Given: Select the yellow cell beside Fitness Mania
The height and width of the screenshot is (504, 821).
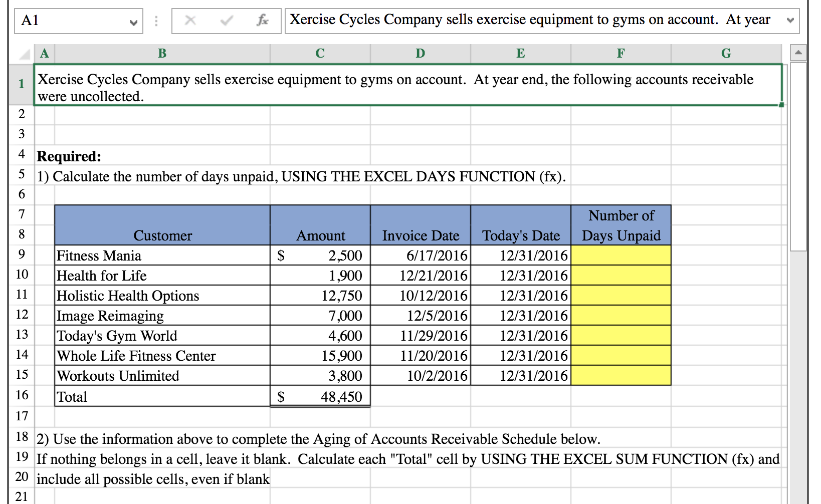Looking at the screenshot, I should (621, 255).
